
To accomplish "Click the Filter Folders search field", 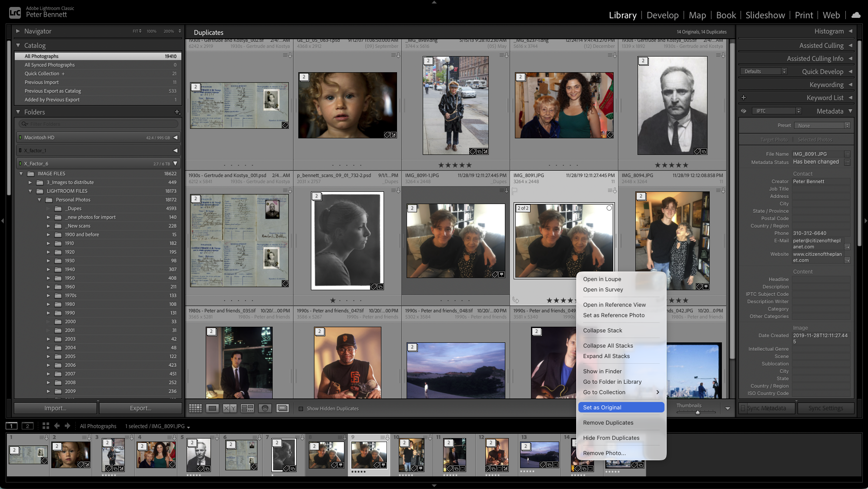I will click(x=99, y=124).
